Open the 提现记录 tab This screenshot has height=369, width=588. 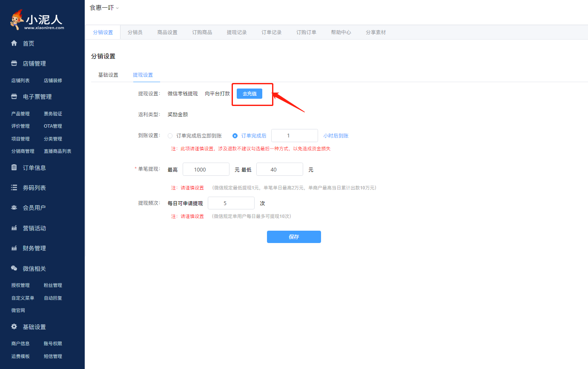coord(237,32)
